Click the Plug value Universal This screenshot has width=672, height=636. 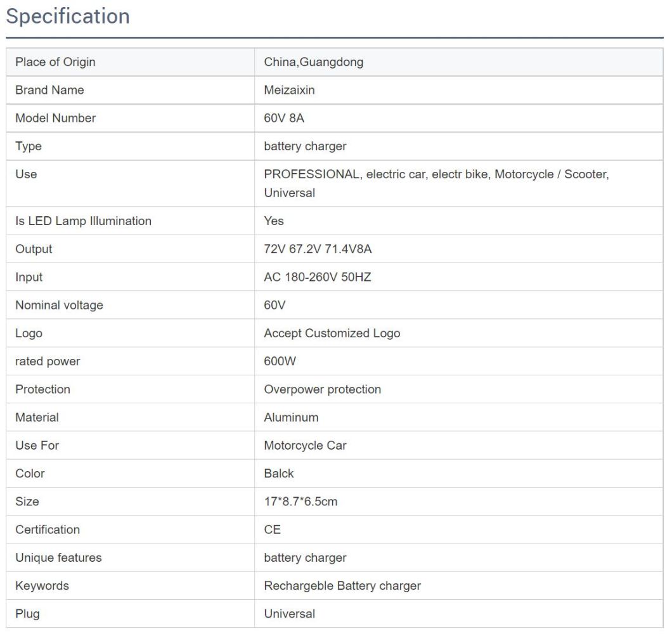tap(289, 614)
